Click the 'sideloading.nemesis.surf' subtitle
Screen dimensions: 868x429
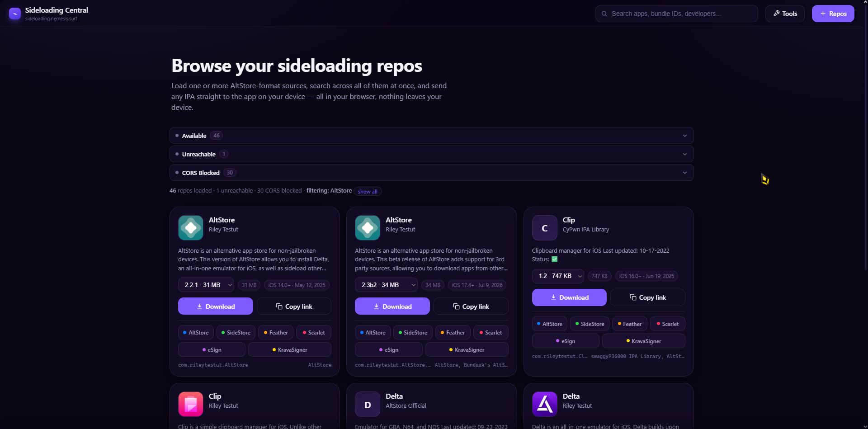51,19
